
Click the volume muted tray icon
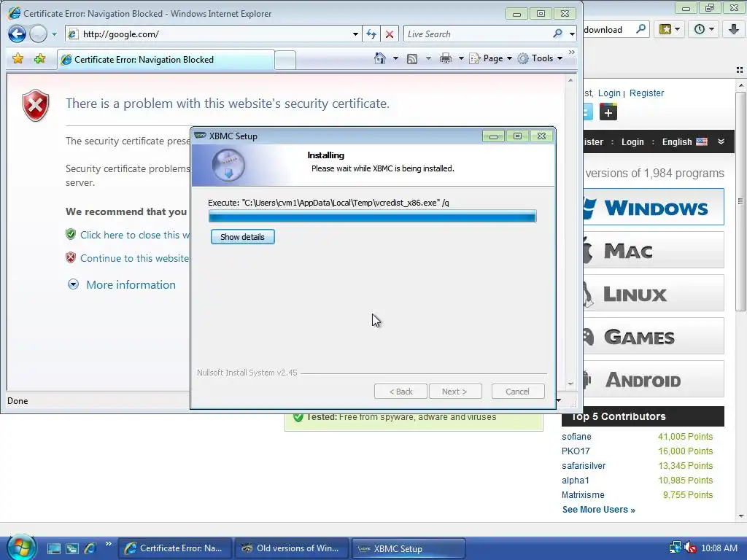pos(690,548)
